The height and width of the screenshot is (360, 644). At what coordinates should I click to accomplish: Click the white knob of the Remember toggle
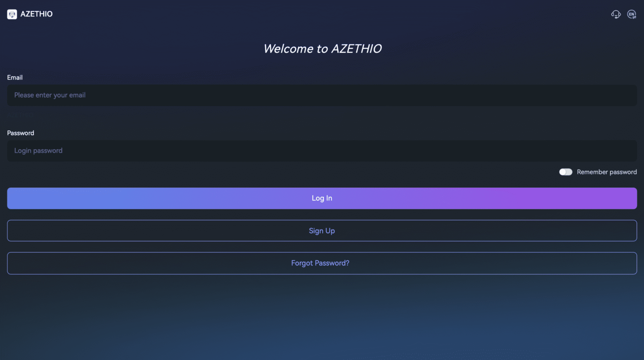coord(563,172)
